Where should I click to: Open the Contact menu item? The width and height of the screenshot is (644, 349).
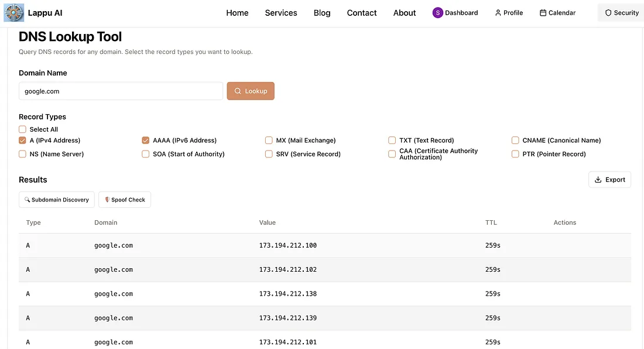[361, 13]
